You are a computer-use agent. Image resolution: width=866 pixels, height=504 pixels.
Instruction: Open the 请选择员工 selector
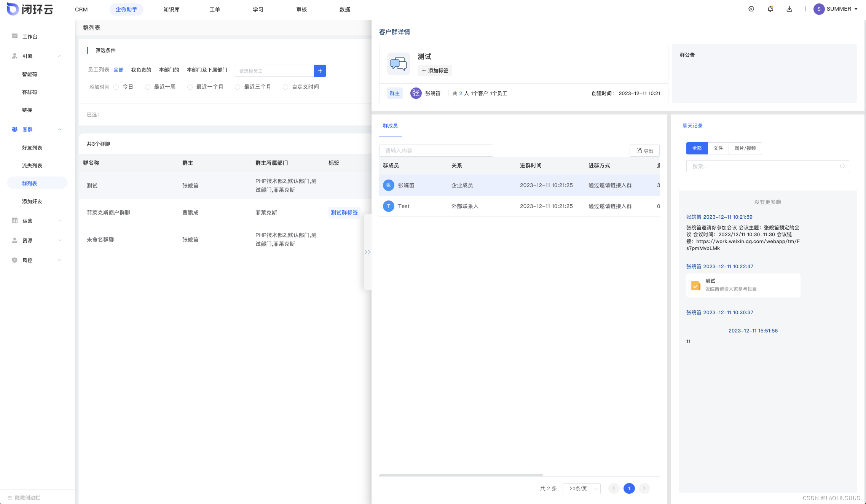274,71
